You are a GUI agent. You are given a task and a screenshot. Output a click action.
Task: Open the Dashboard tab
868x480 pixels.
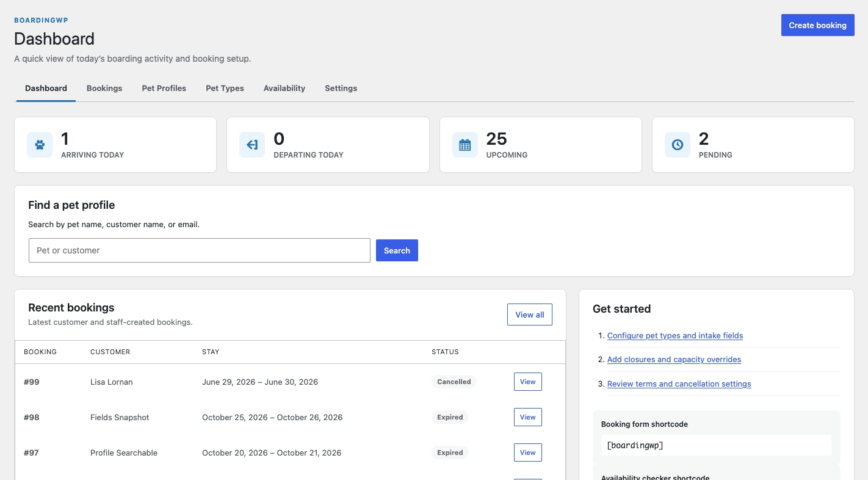[46, 88]
